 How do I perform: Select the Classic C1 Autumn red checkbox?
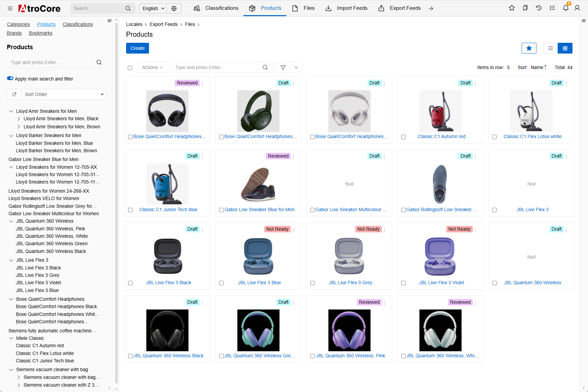(x=403, y=137)
